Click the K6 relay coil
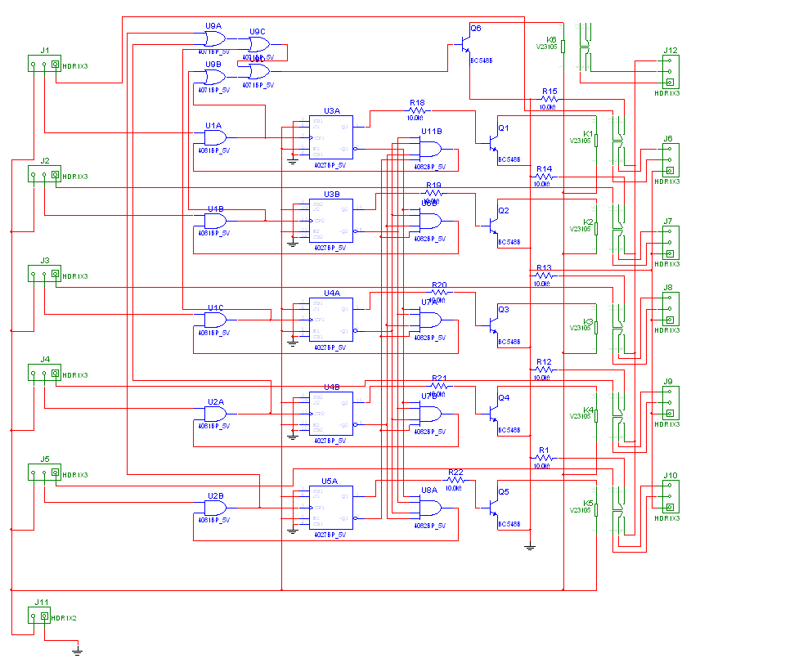 (x=563, y=46)
